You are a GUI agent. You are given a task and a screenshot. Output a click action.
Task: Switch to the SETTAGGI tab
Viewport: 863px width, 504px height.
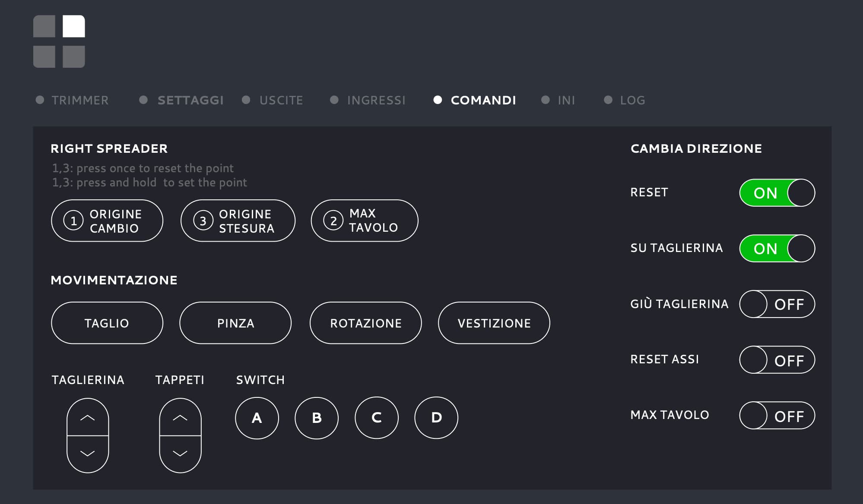click(x=181, y=100)
